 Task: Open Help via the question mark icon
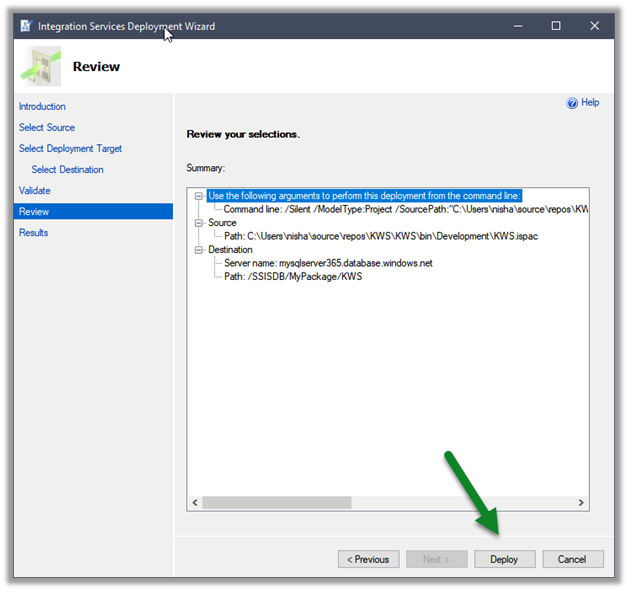click(572, 103)
